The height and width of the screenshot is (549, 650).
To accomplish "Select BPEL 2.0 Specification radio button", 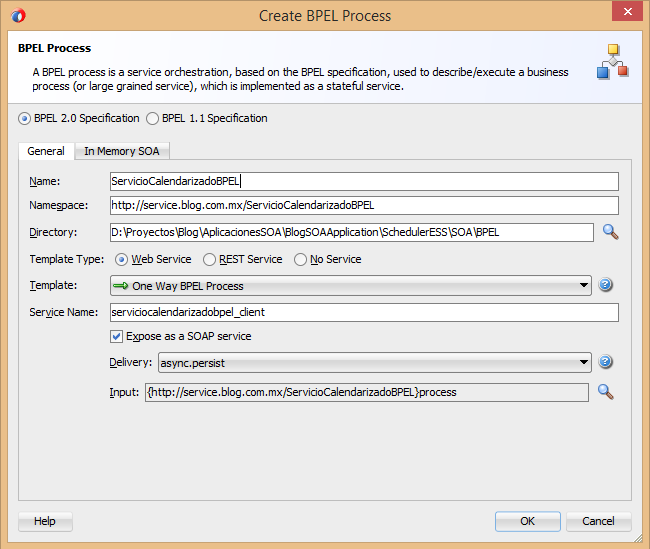I will 25,119.
